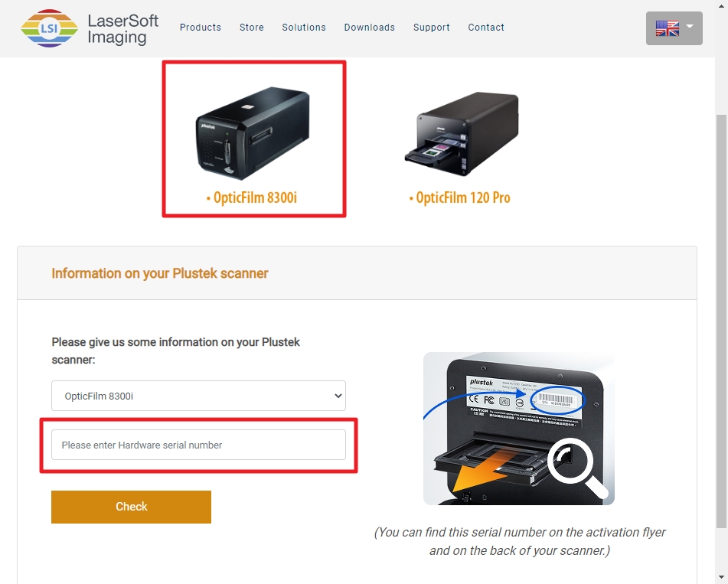The image size is (728, 584).
Task: Select the OpticFilm 120 Pro scanner image
Action: click(x=462, y=134)
